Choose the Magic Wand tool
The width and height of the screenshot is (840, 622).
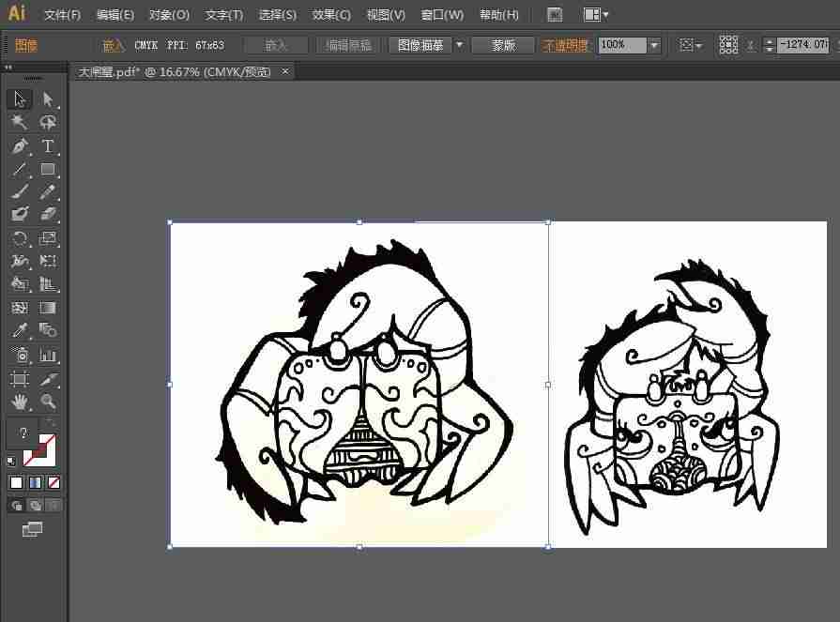coord(20,123)
